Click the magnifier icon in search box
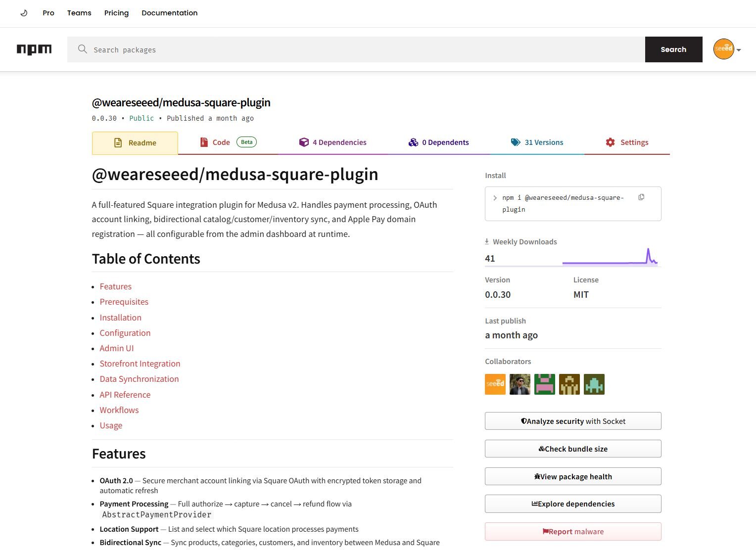Image resolution: width=756 pixels, height=550 pixels. click(83, 49)
